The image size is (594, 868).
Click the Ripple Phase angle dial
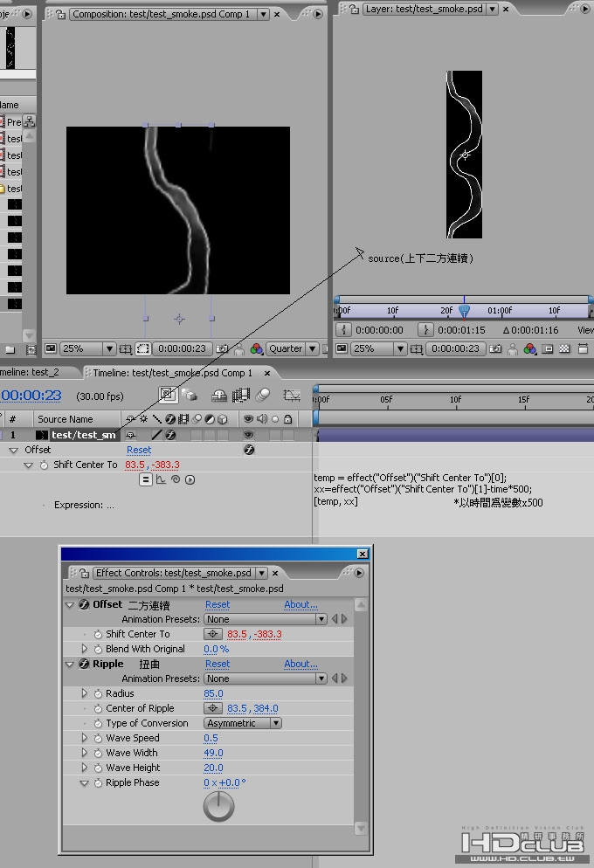coord(218,806)
